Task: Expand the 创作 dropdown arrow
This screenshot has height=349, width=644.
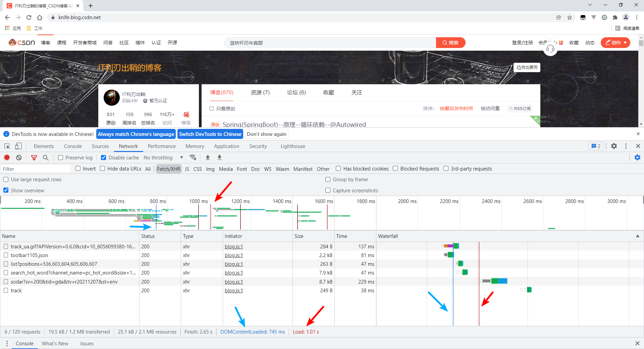Action: click(625, 43)
